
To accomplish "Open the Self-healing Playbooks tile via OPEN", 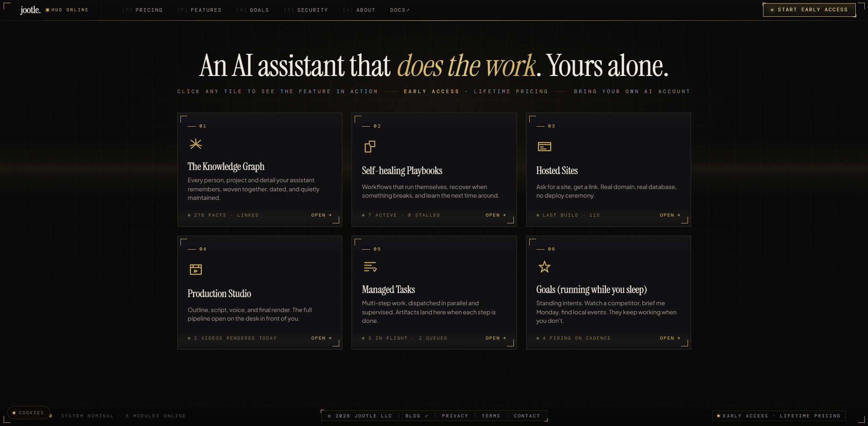I will [x=496, y=215].
